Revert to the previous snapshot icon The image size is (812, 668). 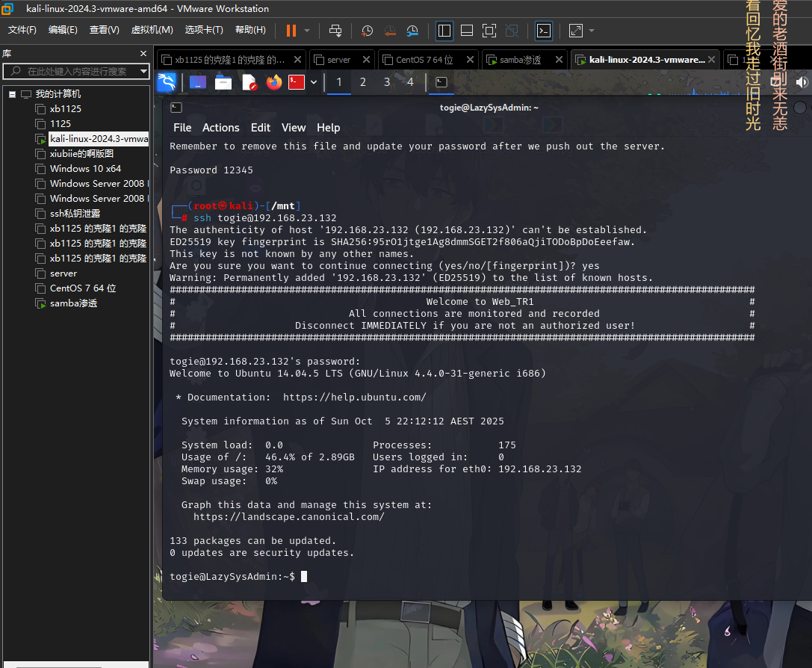(x=390, y=31)
